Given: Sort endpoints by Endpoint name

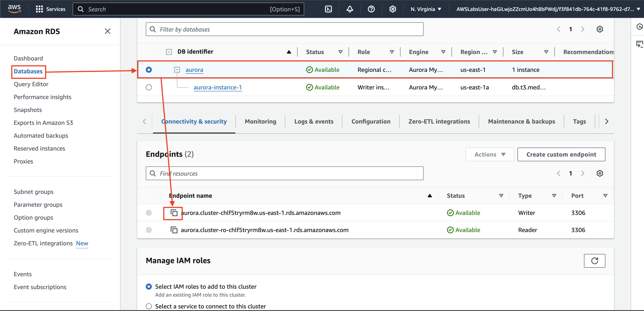Looking at the screenshot, I should (x=430, y=196).
